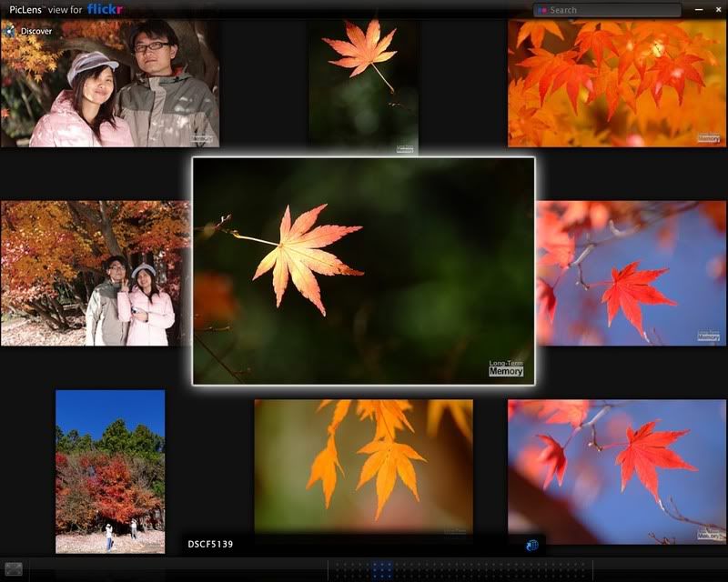Viewport: 728px width, 582px height.
Task: Minimize the PicLens window
Action: pos(699,10)
